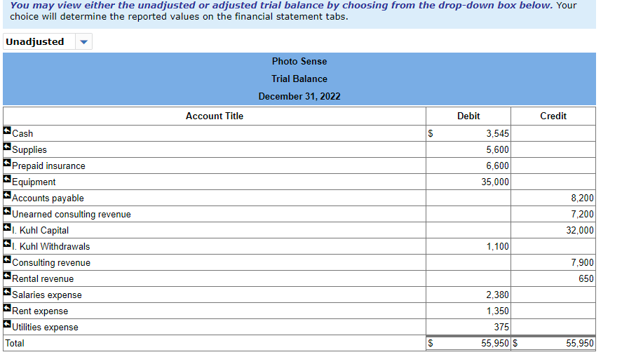Select the Equipment account title
The image size is (622, 364).
[x=34, y=182]
